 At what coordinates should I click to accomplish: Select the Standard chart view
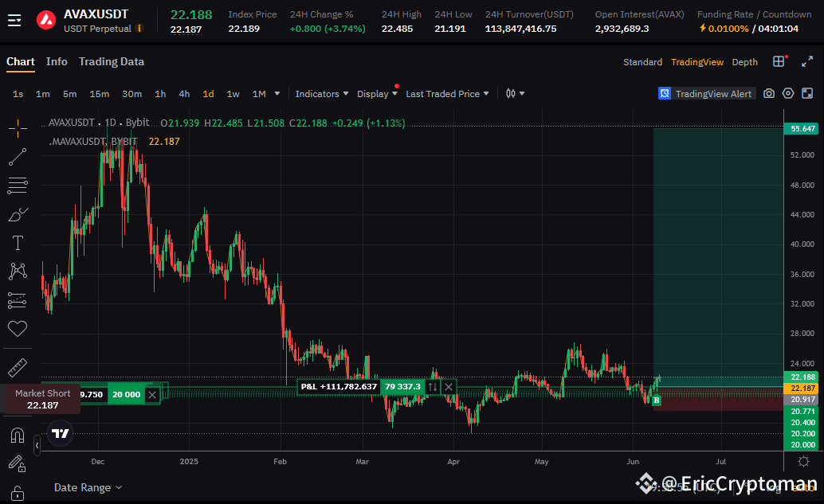click(642, 62)
